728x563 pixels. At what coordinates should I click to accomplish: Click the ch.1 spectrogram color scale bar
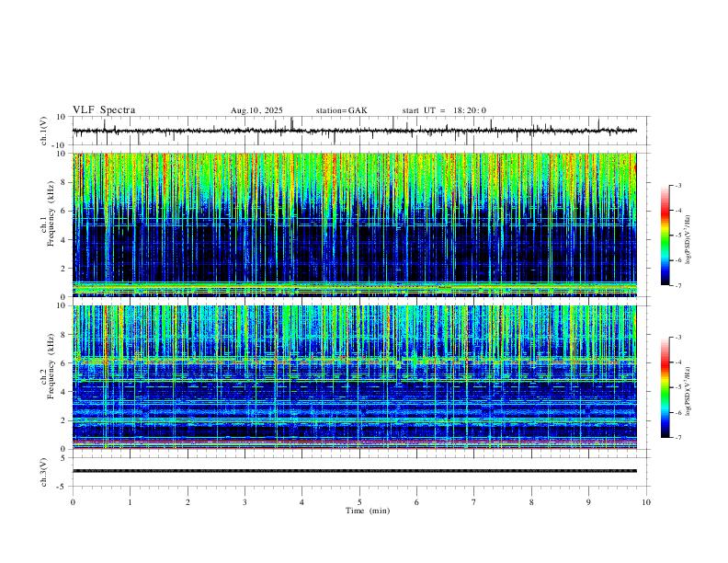(665, 236)
